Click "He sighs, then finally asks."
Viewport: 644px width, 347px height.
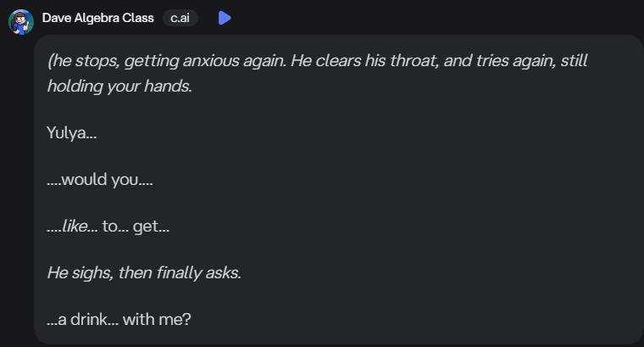(x=144, y=273)
